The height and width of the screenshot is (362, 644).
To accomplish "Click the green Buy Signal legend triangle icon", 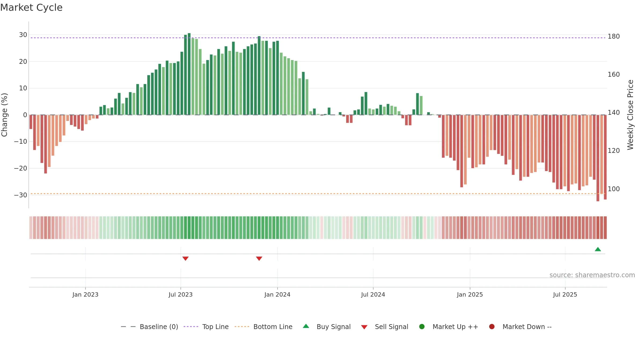I will [x=306, y=326].
